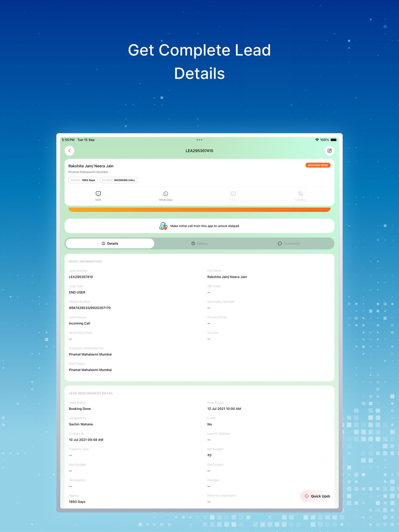Tap the status bar date Tue 15 Sep
399x532 pixels.
point(86,140)
